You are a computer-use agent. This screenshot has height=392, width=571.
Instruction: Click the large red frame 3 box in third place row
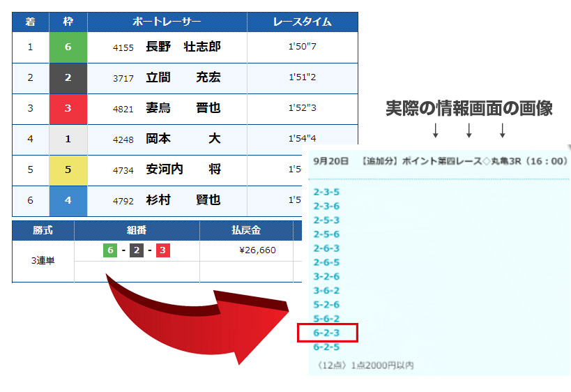68,109
